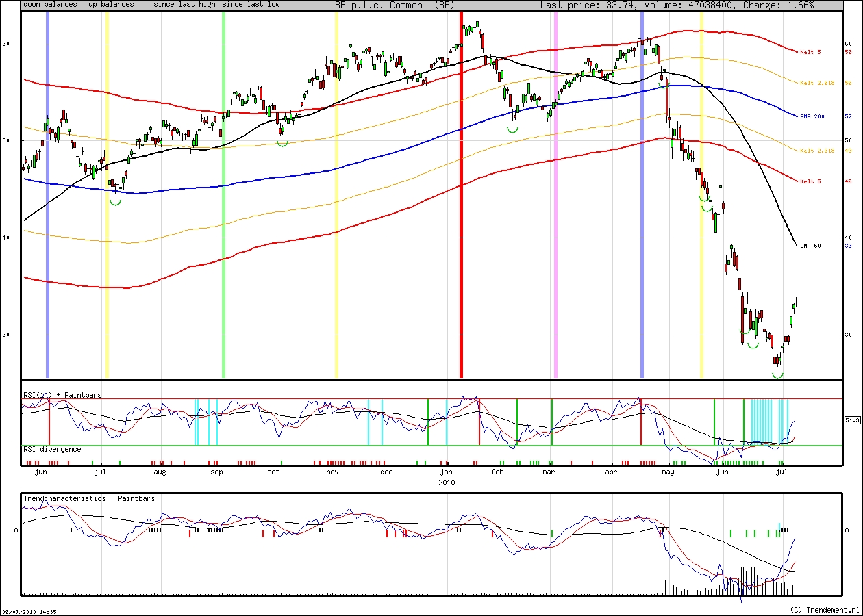Click the upper Kelt 5 label near 59
Image resolution: width=863 pixels, height=616 pixels.
810,52
